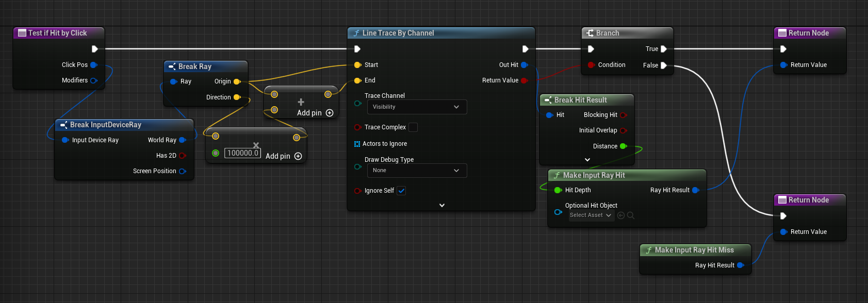
Task: Toggle the Ignore Self checkbox
Action: click(x=401, y=191)
